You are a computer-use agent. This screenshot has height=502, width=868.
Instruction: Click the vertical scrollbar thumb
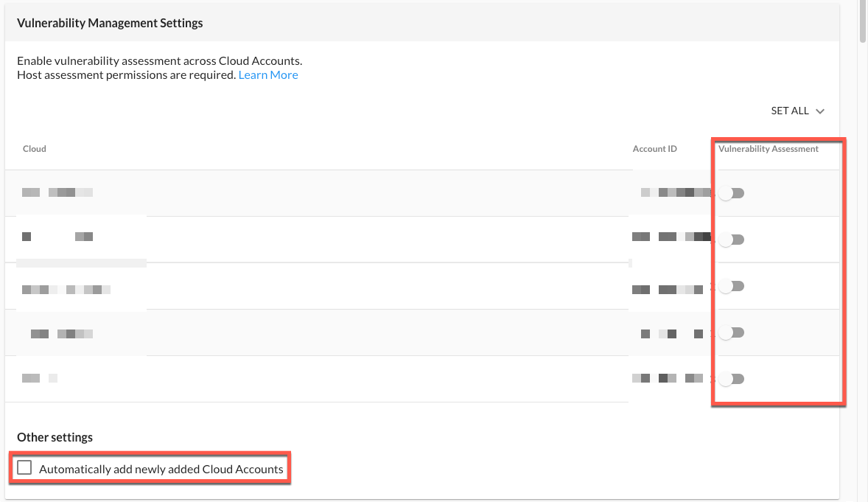click(862, 21)
